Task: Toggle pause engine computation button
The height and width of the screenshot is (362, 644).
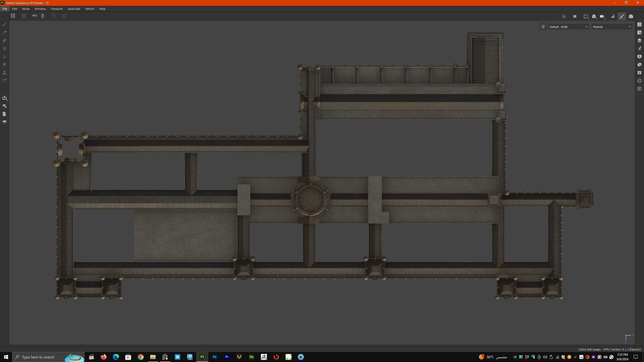Action: 575,16
